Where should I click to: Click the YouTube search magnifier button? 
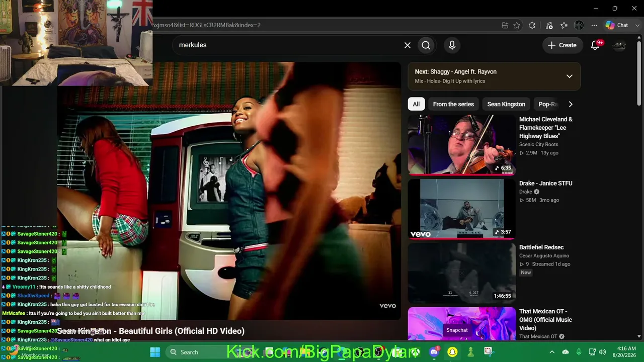pyautogui.click(x=426, y=45)
